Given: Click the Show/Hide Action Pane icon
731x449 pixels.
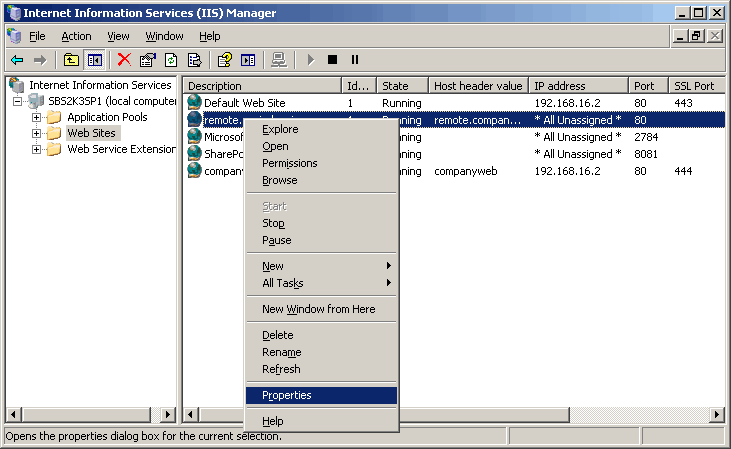Looking at the screenshot, I should pyautogui.click(x=248, y=60).
